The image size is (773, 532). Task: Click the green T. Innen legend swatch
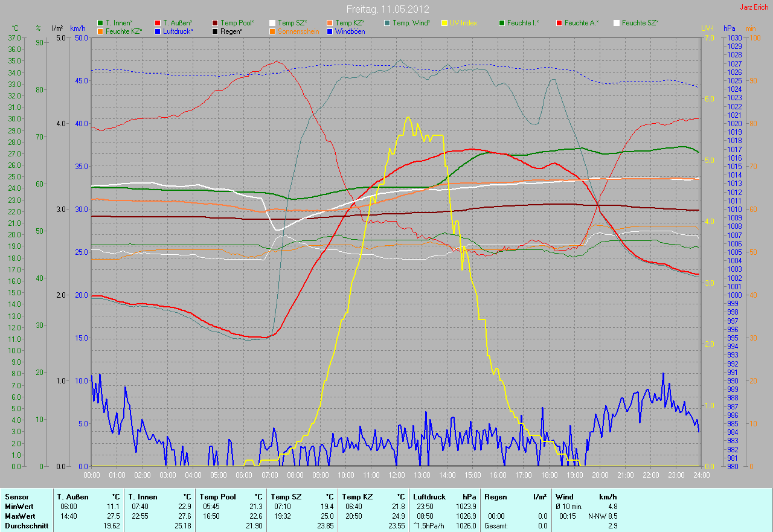click(100, 23)
